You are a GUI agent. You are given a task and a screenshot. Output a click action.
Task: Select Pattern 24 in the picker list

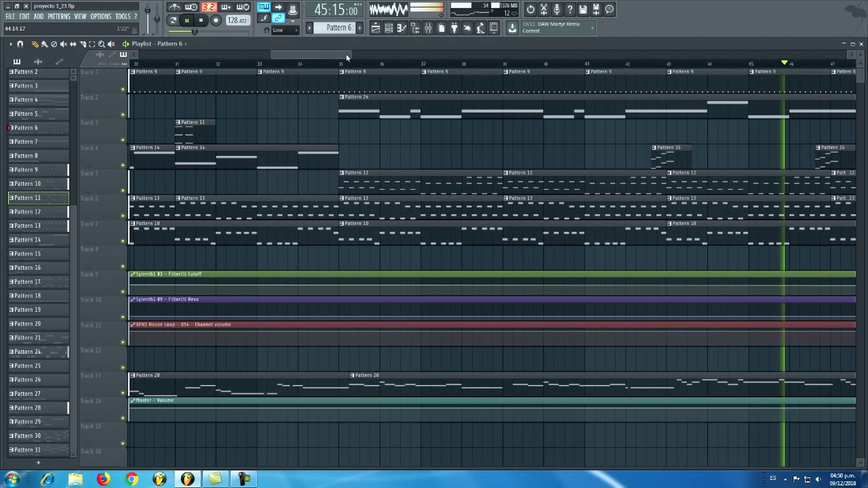38,352
